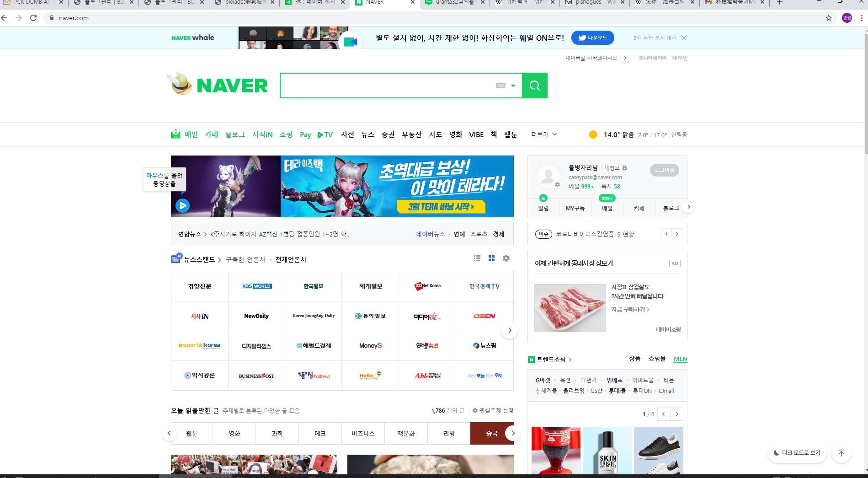Viewport: 868px width, 478px height.
Task: Open 카페 in the service menu
Action: pyautogui.click(x=212, y=134)
